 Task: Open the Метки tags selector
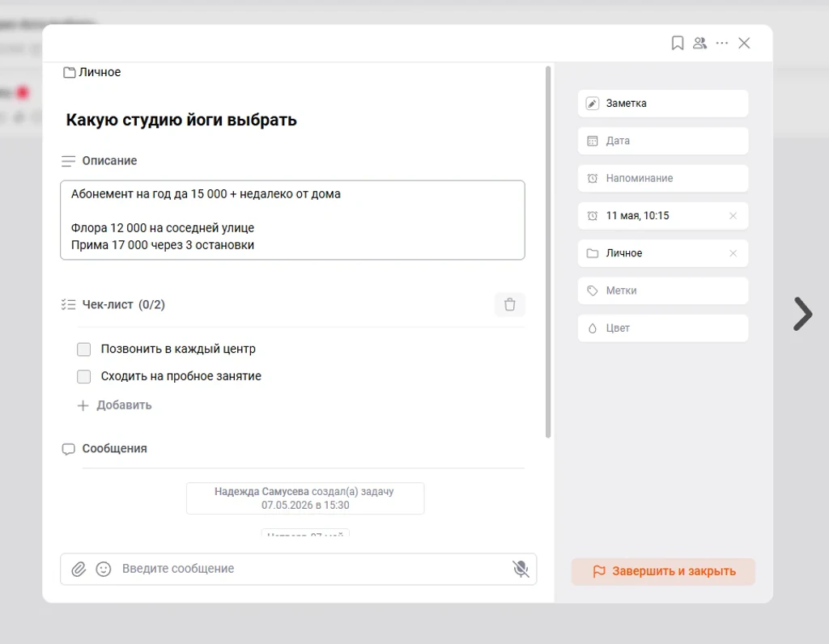pos(663,290)
